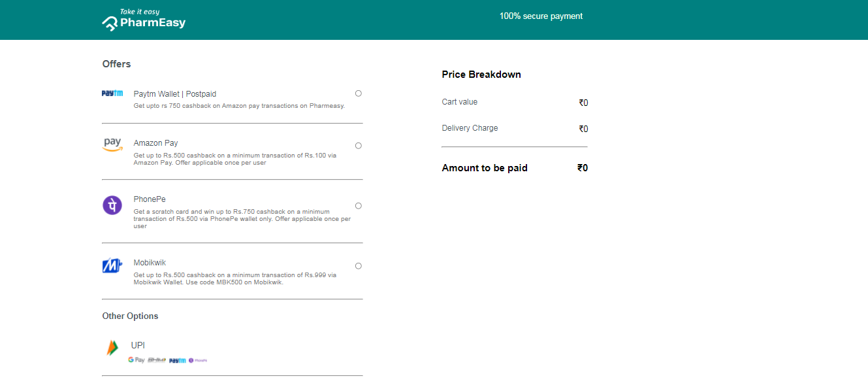
Task: Select the Mobikwik radio button
Action: point(358,265)
